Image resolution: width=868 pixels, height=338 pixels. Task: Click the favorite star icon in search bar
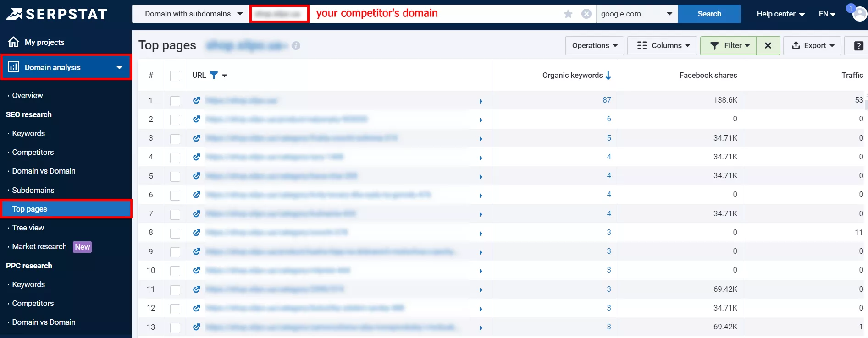(x=568, y=14)
